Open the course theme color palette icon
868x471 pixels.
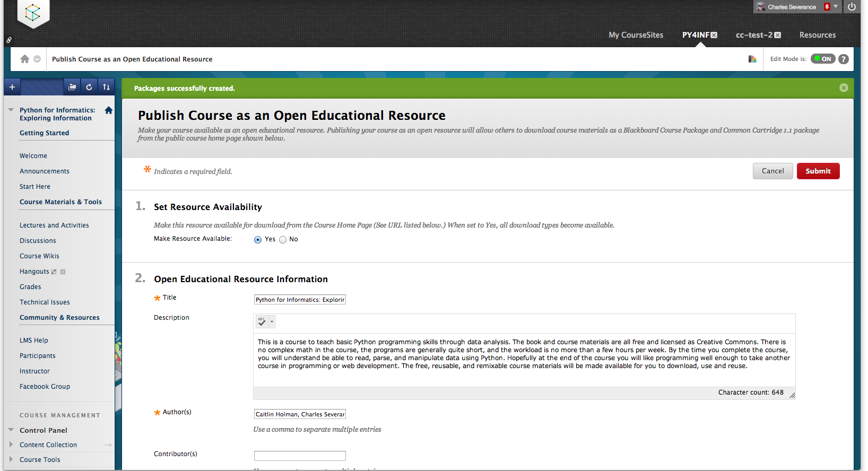[752, 59]
